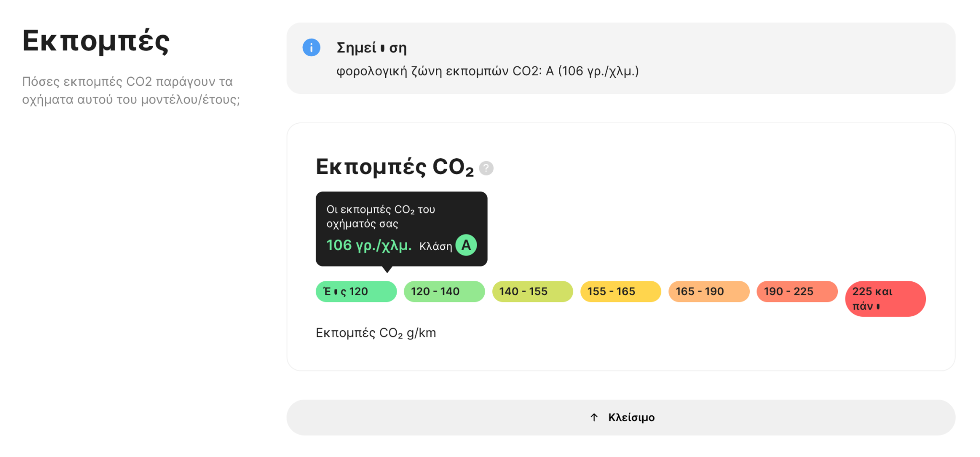This screenshot has height=457, width=980.
Task: Click the Κλάση label in the tooltip
Action: coord(436,246)
